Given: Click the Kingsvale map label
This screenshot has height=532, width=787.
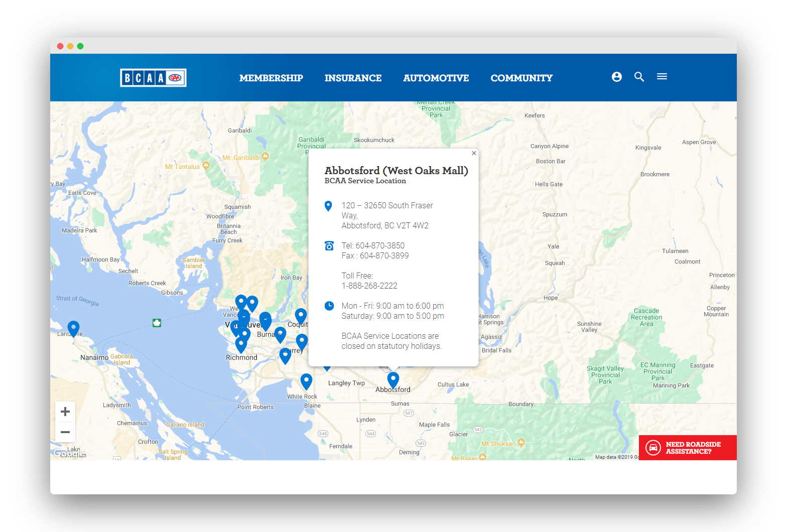Looking at the screenshot, I should [648, 148].
